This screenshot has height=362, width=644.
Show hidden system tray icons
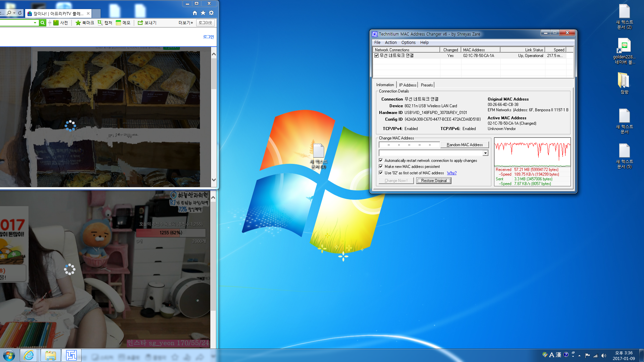coord(580,356)
